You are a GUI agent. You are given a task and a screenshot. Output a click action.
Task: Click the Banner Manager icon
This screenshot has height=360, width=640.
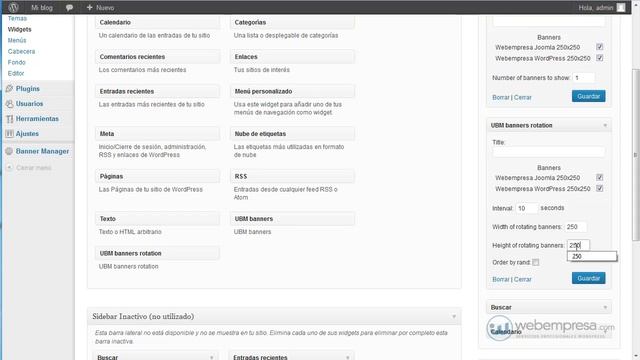tap(9, 151)
